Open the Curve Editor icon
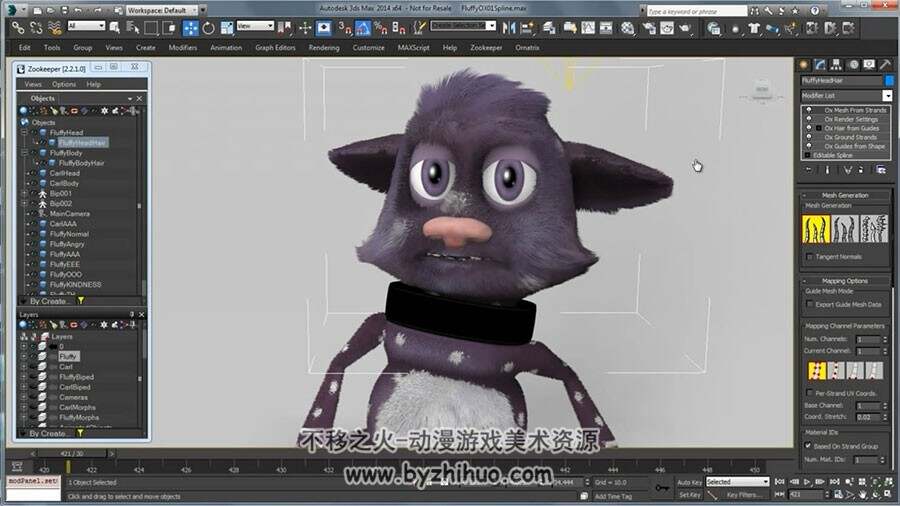The height and width of the screenshot is (506, 900). point(588,27)
